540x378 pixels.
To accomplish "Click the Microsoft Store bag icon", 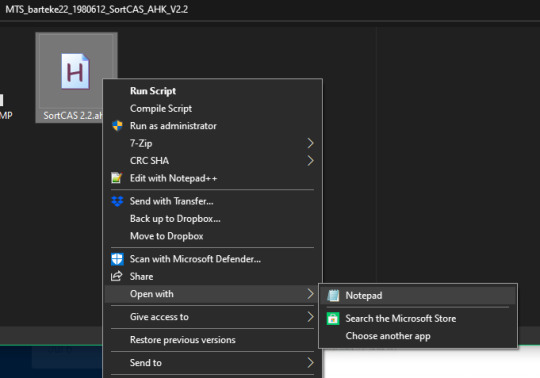I will [x=333, y=318].
